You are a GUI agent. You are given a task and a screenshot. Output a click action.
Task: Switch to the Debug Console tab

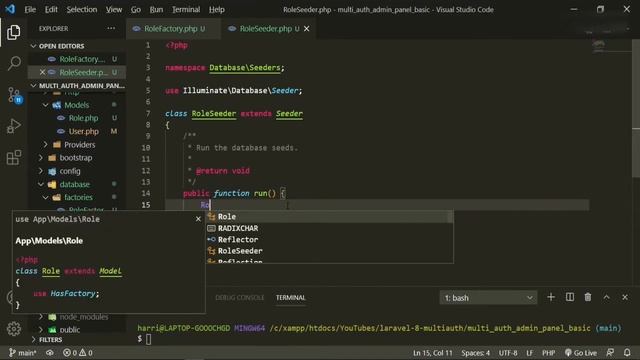pyautogui.click(x=239, y=298)
